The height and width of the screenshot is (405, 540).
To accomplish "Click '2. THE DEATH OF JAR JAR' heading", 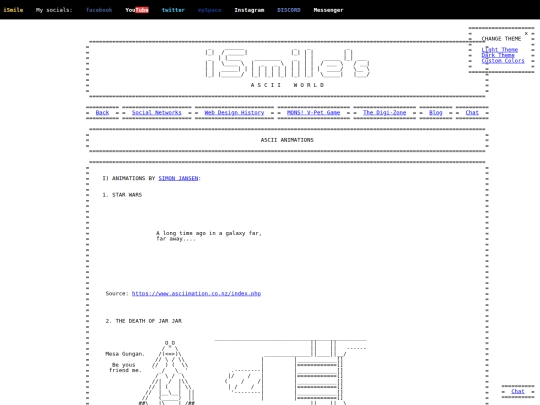I will (144, 321).
